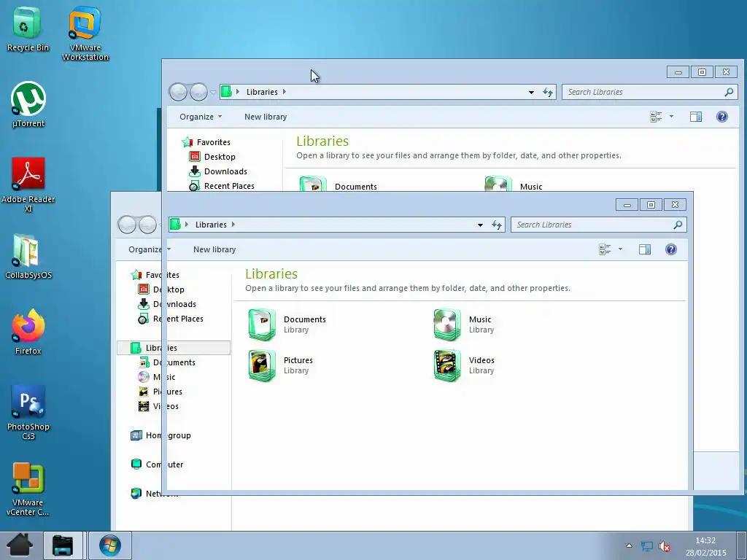Open the Recycle Bin desktop icon
This screenshot has width=747, height=560.
[28, 28]
